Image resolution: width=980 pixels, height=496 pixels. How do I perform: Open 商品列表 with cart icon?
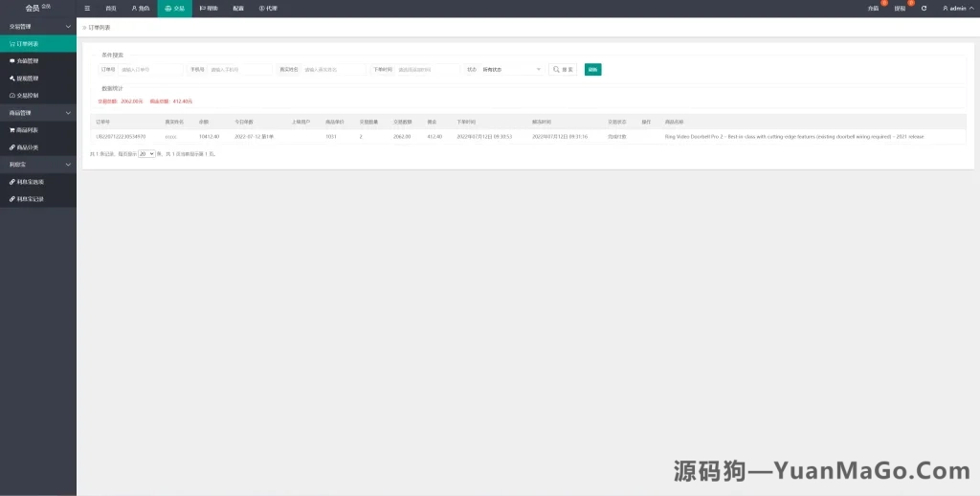click(38, 130)
